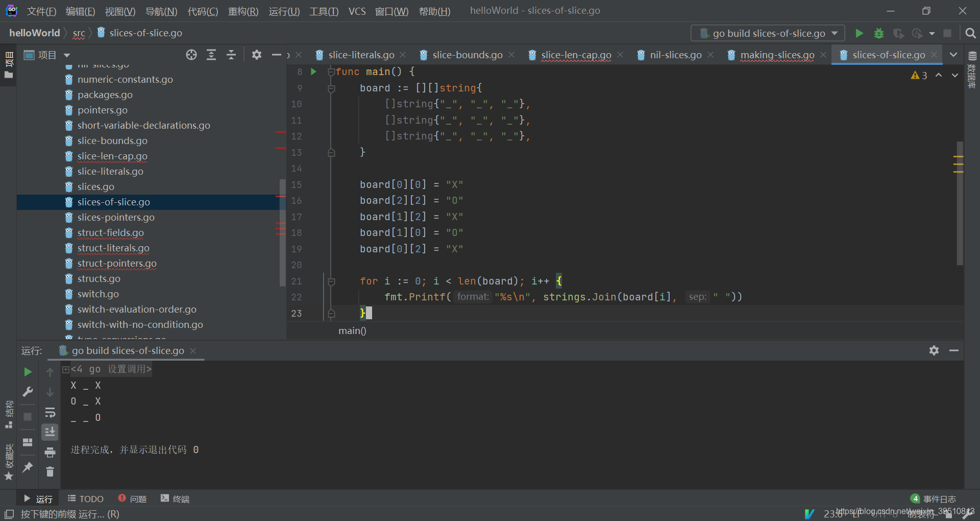Rerun program in Run panel
This screenshot has height=521, width=980.
pos(28,372)
